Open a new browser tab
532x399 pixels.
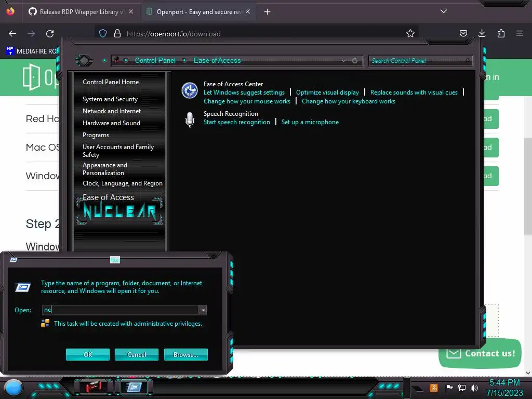tap(268, 12)
